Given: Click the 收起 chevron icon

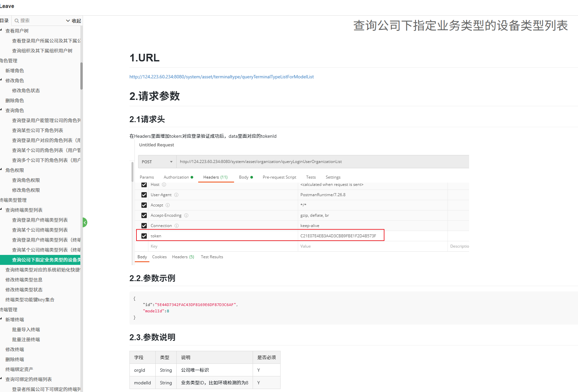Looking at the screenshot, I should click(68, 21).
